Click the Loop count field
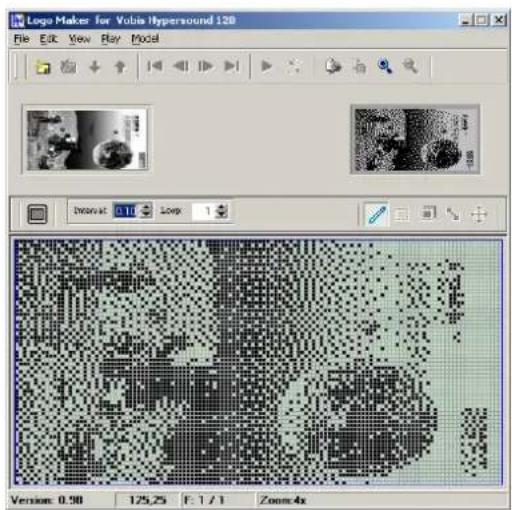This screenshot has height=510, width=512. 203,211
